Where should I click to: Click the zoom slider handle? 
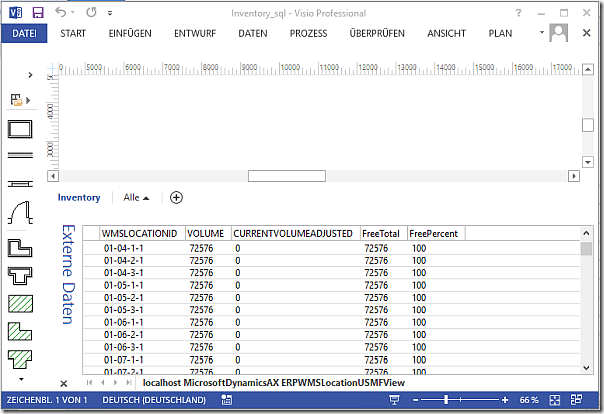pos(446,400)
